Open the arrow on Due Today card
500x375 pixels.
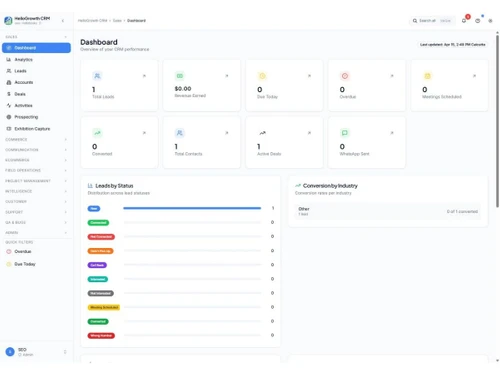(309, 76)
